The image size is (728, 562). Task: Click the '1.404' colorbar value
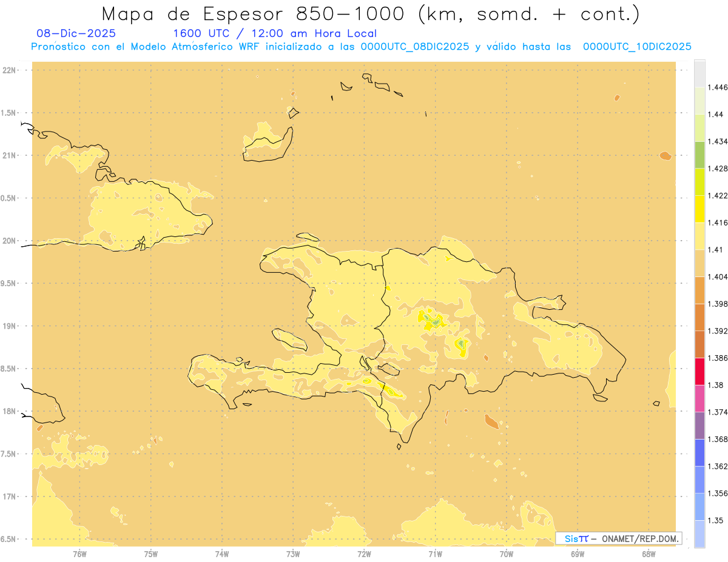[x=719, y=276]
